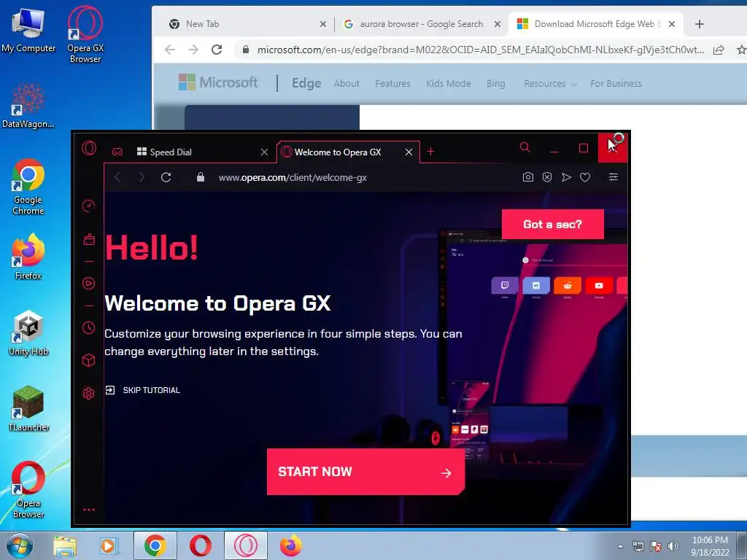Select the DataWagon desktop shortcut
The height and width of the screenshot is (560, 747).
point(28,105)
